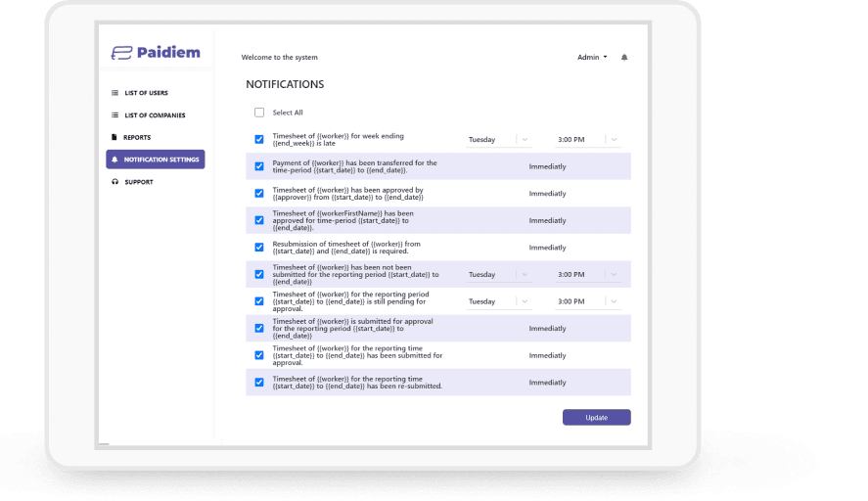This screenshot has width=868, height=501.
Task: Uncheck 'has been re-submitted' notification checkbox
Action: pos(259,382)
